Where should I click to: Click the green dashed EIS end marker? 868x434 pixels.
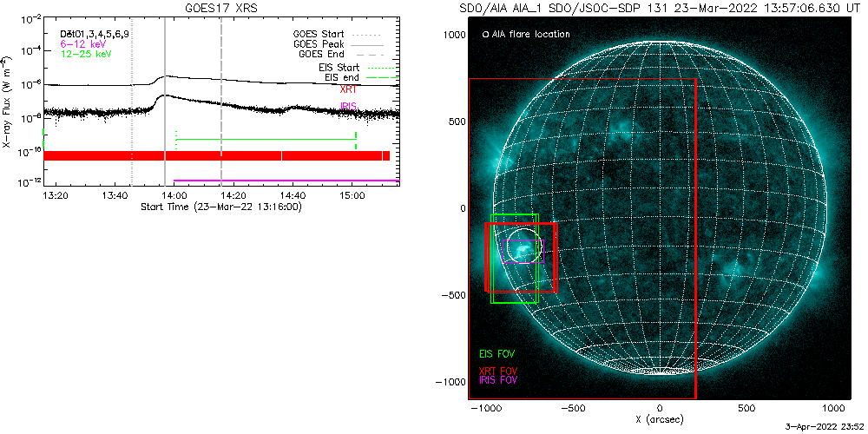[x=356, y=140]
